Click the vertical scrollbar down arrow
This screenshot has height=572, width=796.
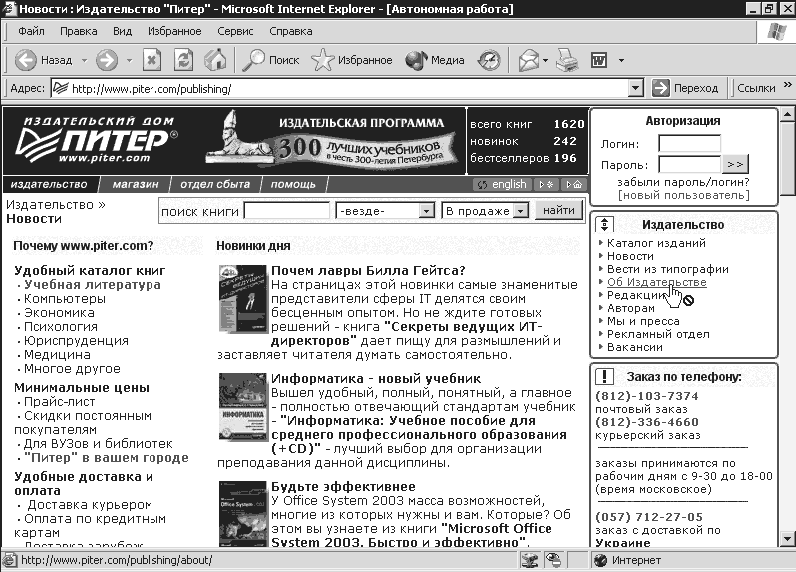click(x=787, y=539)
